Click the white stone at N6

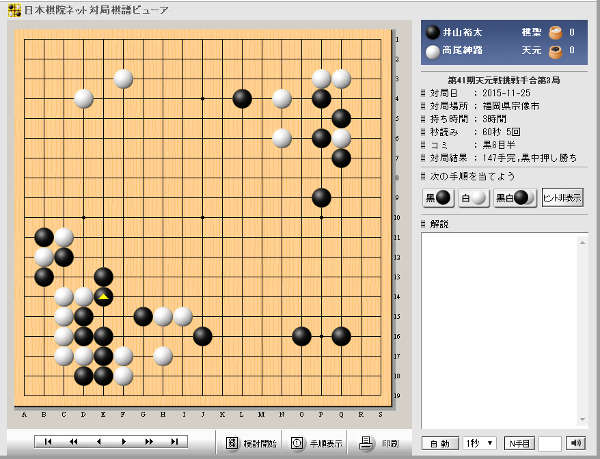pos(282,138)
